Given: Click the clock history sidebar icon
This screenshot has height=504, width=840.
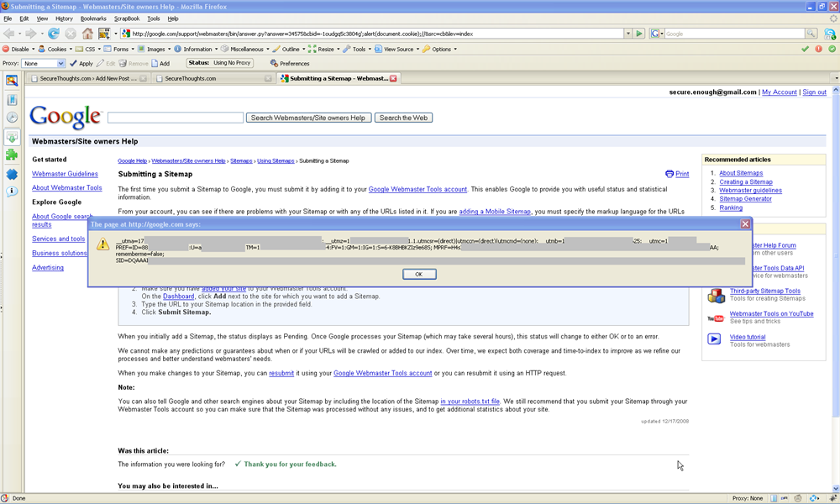Looking at the screenshot, I should (11, 118).
